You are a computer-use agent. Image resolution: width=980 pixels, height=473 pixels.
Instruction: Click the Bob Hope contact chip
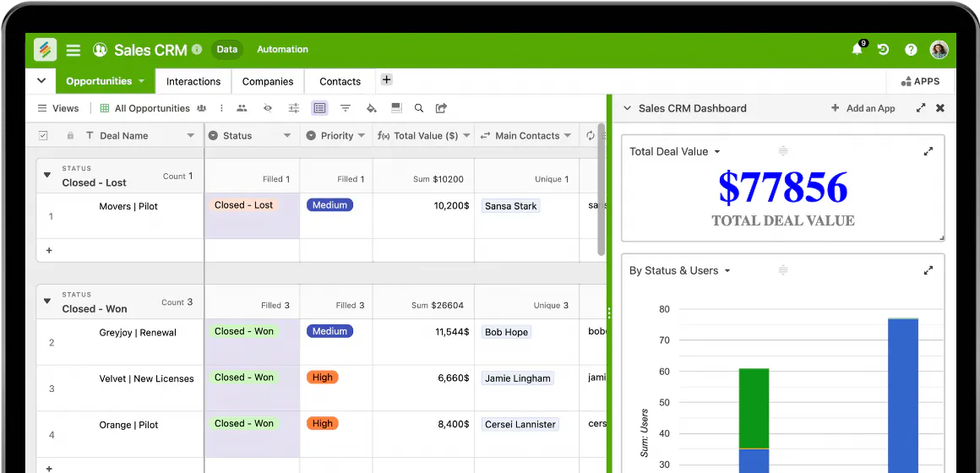click(x=506, y=333)
